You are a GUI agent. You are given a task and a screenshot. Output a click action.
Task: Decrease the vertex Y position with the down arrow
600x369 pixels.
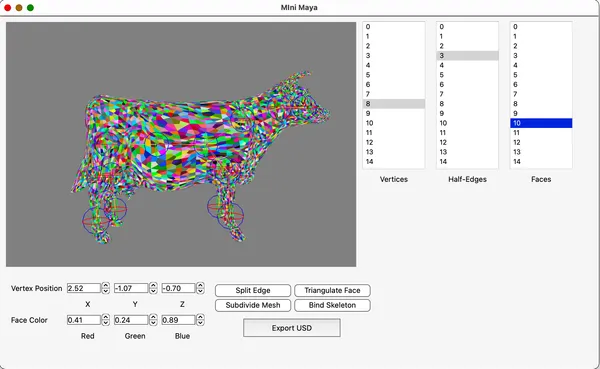coord(153,291)
